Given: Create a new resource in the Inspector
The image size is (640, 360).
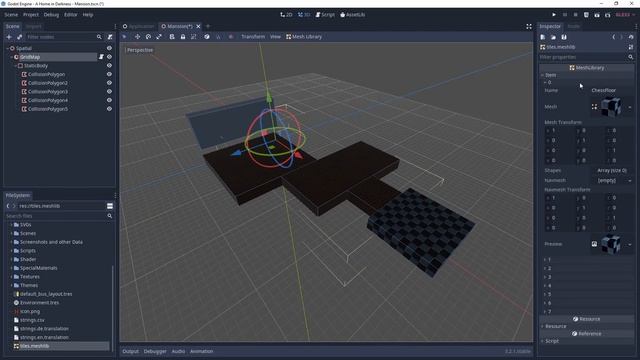Looking at the screenshot, I should [543, 37].
